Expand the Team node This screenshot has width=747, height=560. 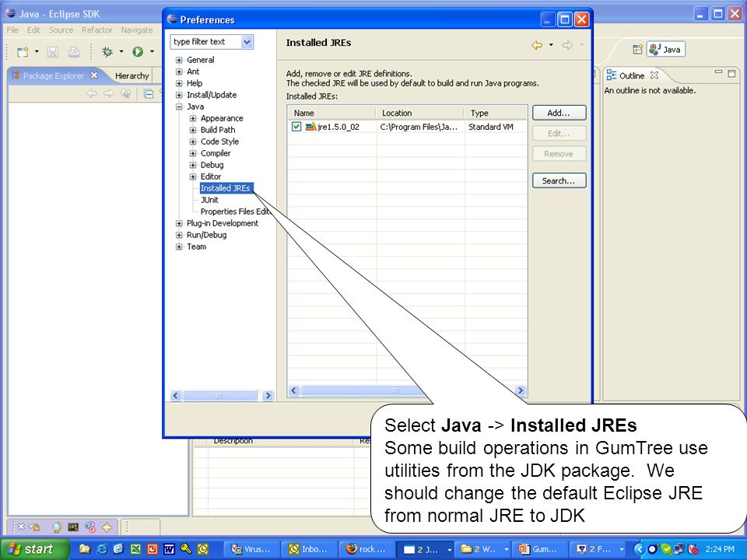click(179, 247)
